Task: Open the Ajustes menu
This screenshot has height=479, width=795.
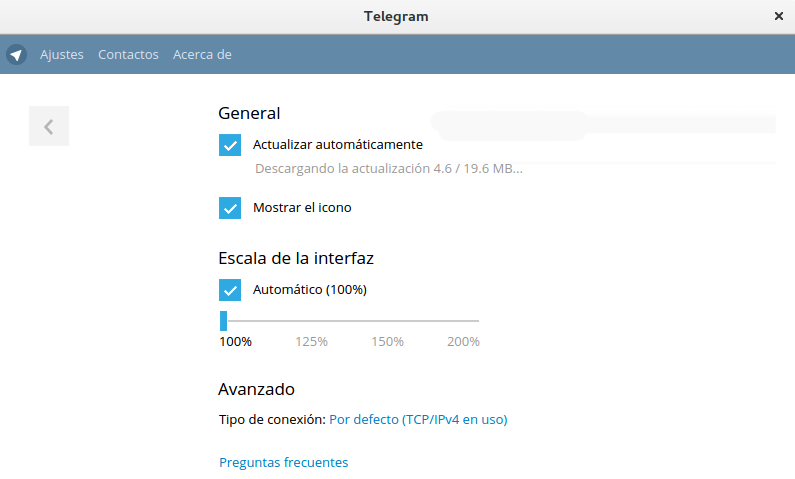Action: tap(62, 54)
